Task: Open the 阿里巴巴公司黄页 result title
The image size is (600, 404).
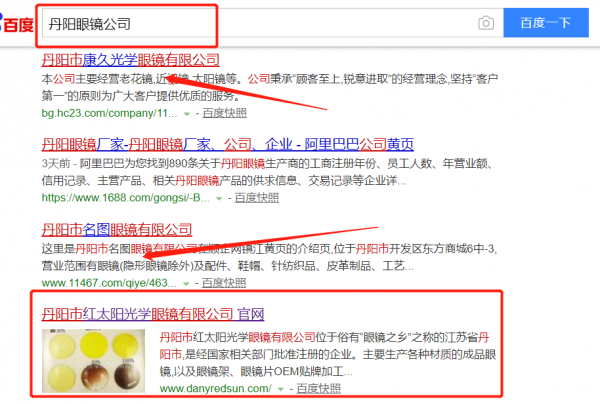Action: point(228,145)
